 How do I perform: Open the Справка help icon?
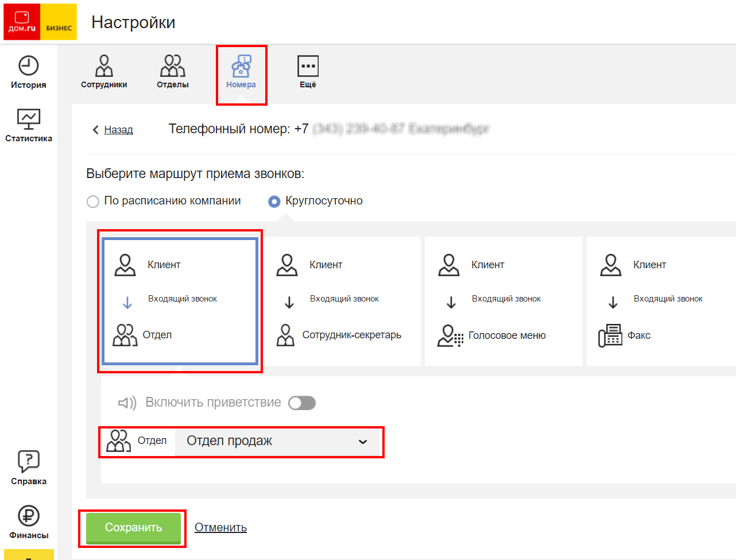(x=28, y=461)
